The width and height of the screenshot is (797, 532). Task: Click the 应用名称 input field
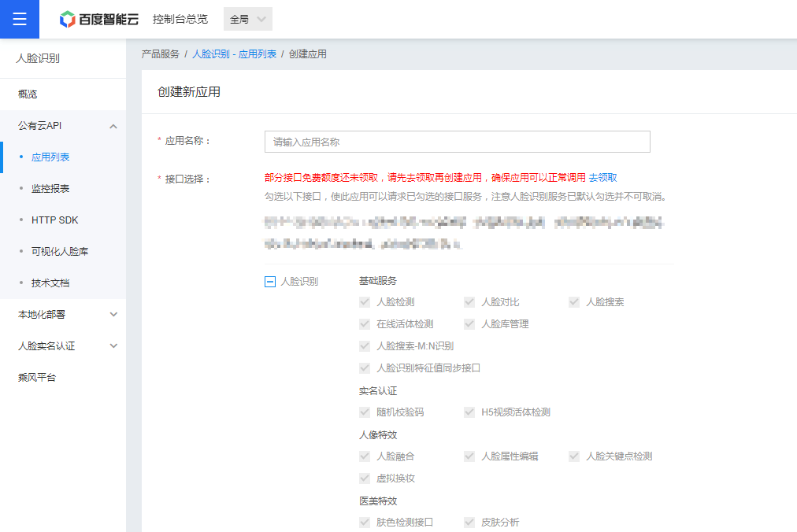[x=457, y=142]
